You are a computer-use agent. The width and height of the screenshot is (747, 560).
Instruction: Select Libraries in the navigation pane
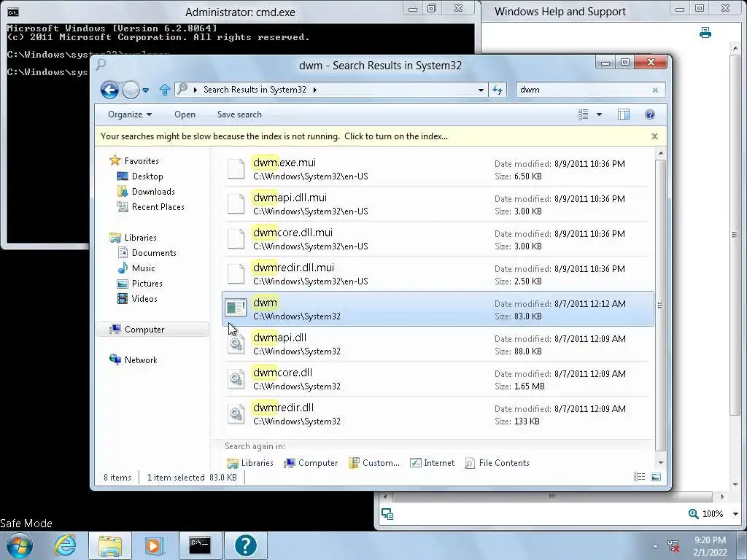coord(140,237)
